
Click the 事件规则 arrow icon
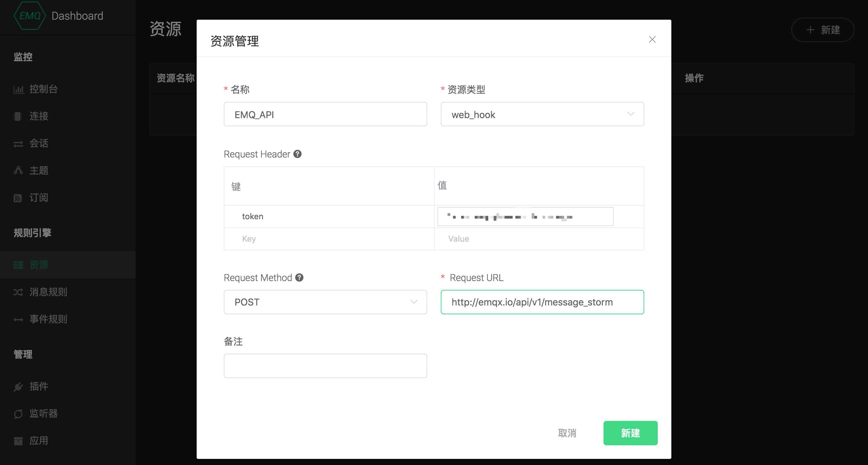[x=18, y=320]
